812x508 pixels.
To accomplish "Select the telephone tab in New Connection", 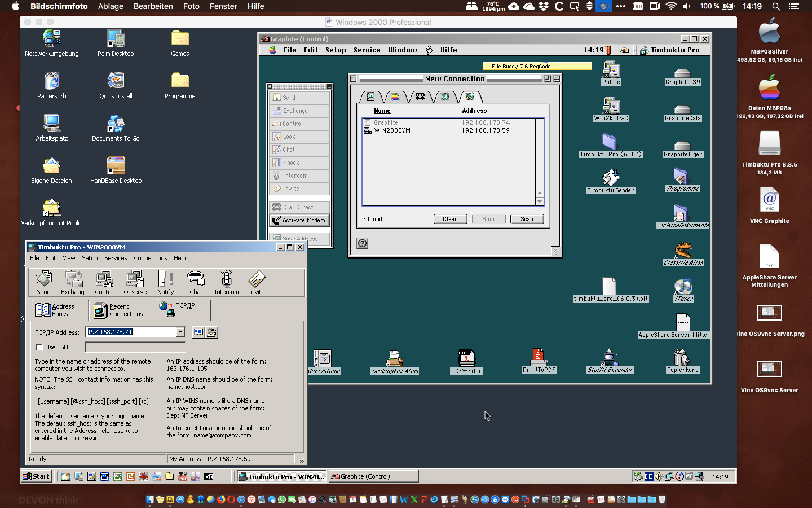I will [420, 97].
